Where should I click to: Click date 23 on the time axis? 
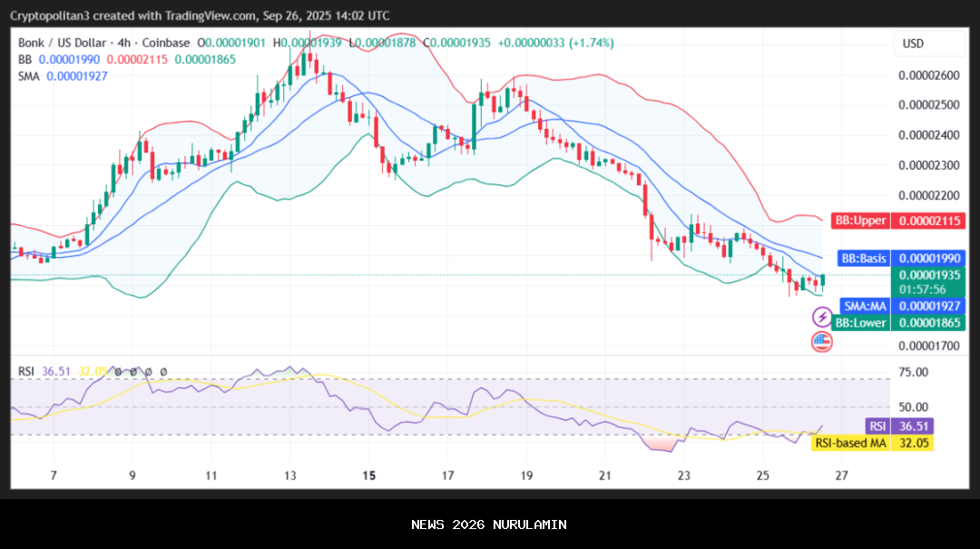coord(683,475)
